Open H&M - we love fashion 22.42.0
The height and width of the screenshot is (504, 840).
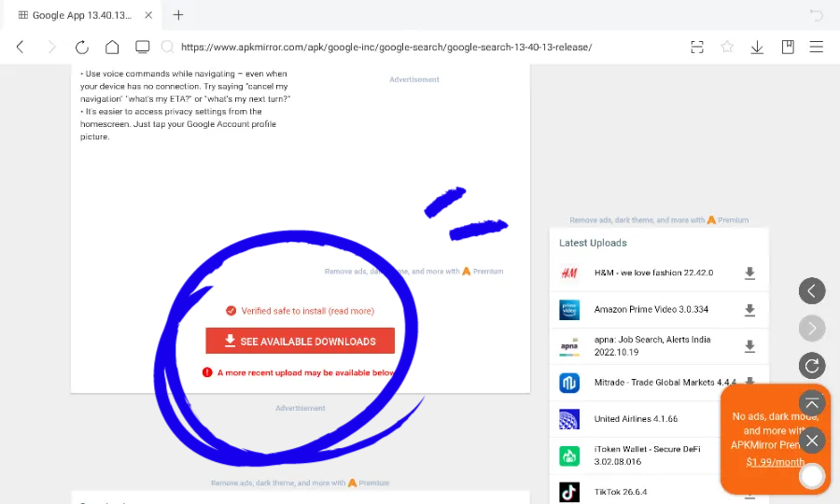coord(653,273)
